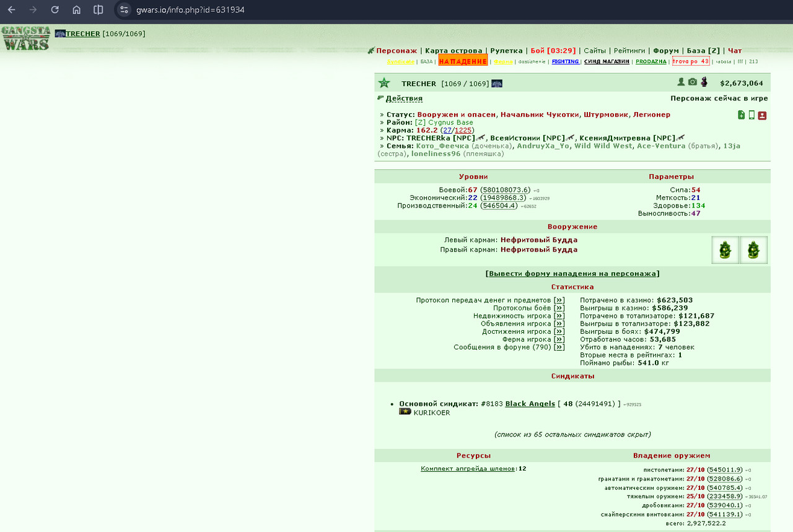Open the first Jade Buddha item thumbnail
The height and width of the screenshot is (532, 793).
click(x=725, y=250)
